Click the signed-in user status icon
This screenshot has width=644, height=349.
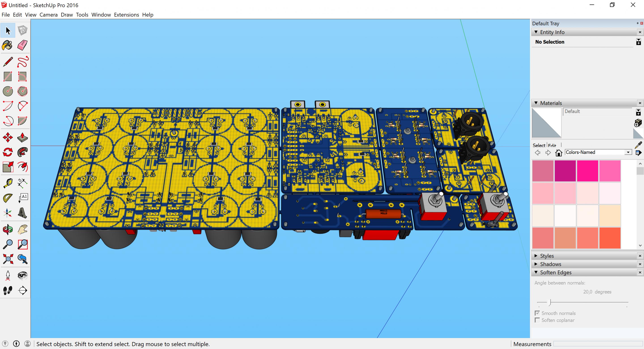(x=28, y=344)
